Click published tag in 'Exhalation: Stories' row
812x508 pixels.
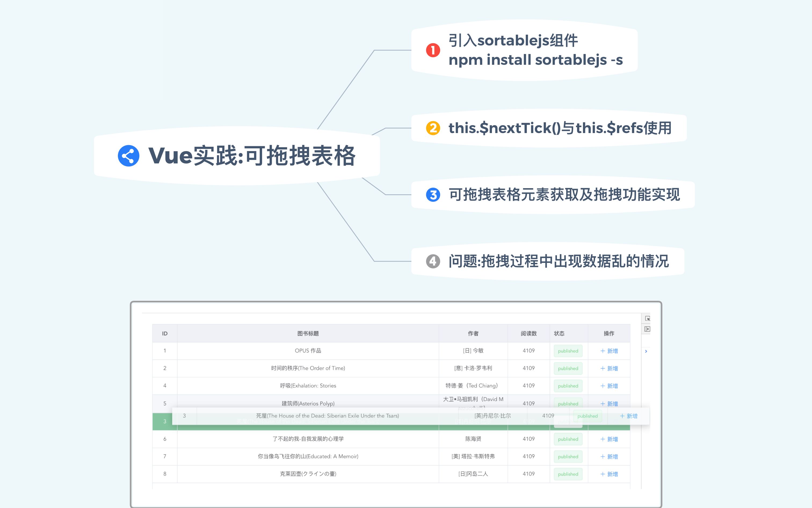[568, 386]
